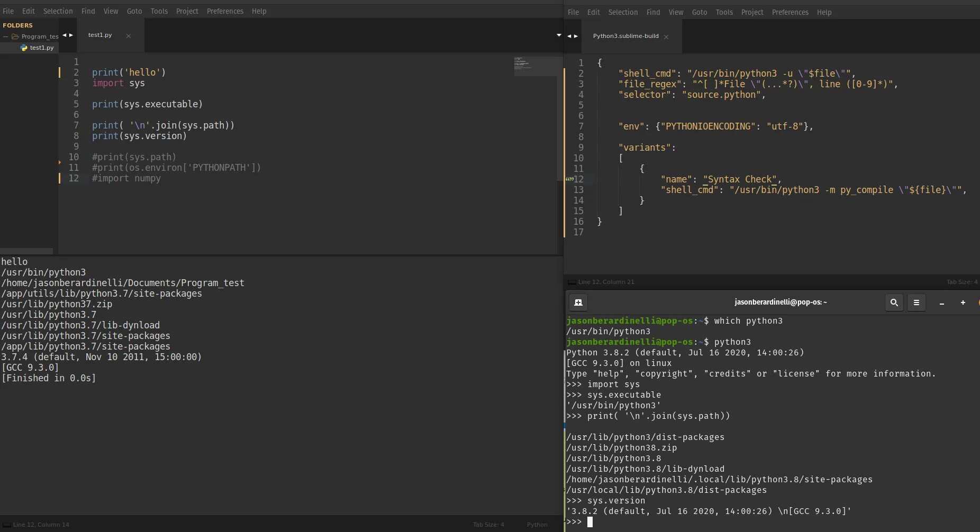Viewport: 980px width, 532px height.
Task: Open Python syntax selector in status bar
Action: tap(537, 525)
